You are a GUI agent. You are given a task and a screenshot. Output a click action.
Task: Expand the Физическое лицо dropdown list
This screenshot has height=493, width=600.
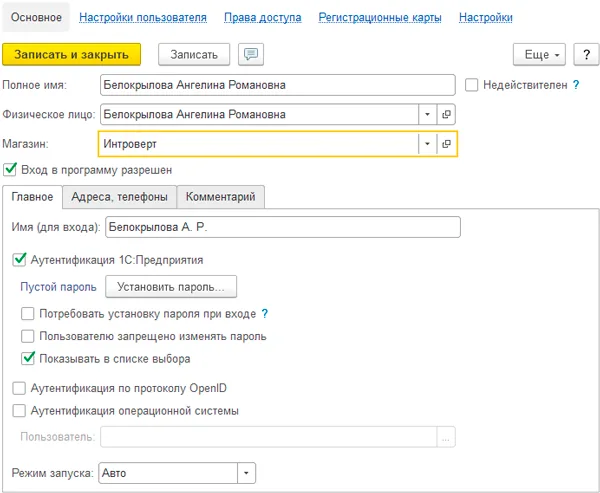point(427,115)
